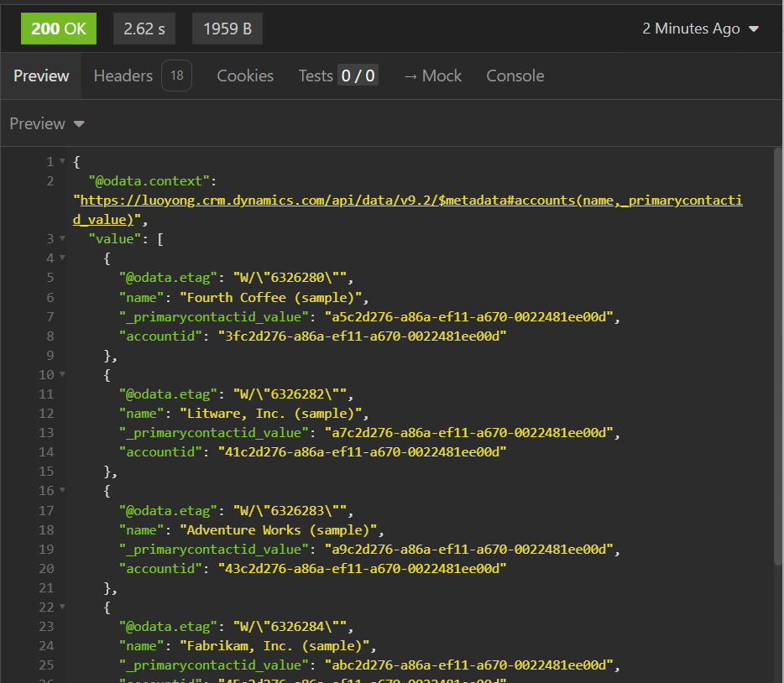The image size is (784, 683).
Task: Click the "Fourth Coffee (sample)" value
Action: pyautogui.click(x=270, y=298)
